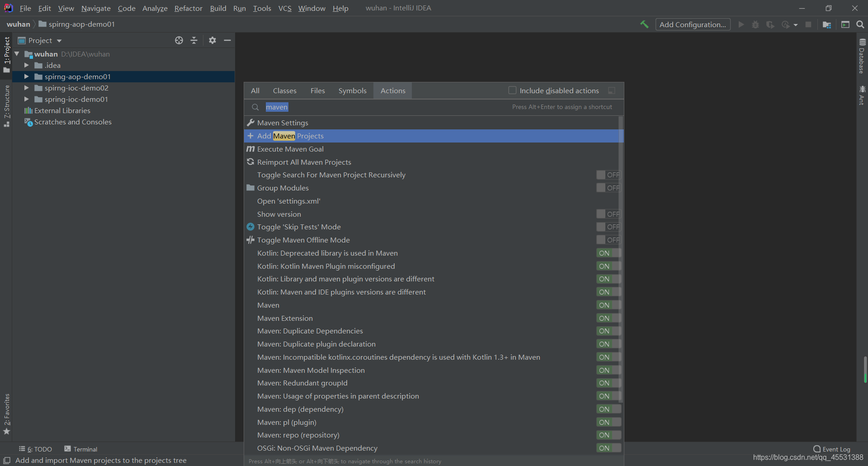Viewport: 868px width, 466px height.
Task: Open the Project Structure icon in toolbar
Action: coord(827,24)
